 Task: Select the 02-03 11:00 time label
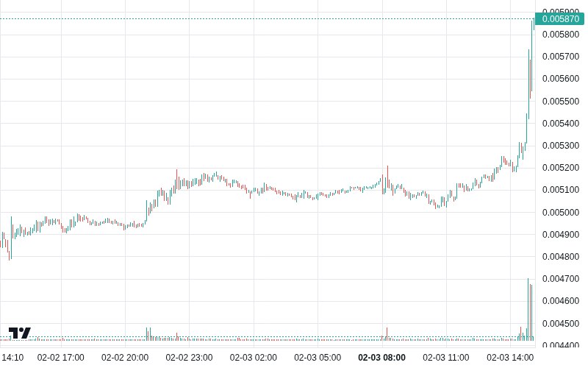coord(446,358)
